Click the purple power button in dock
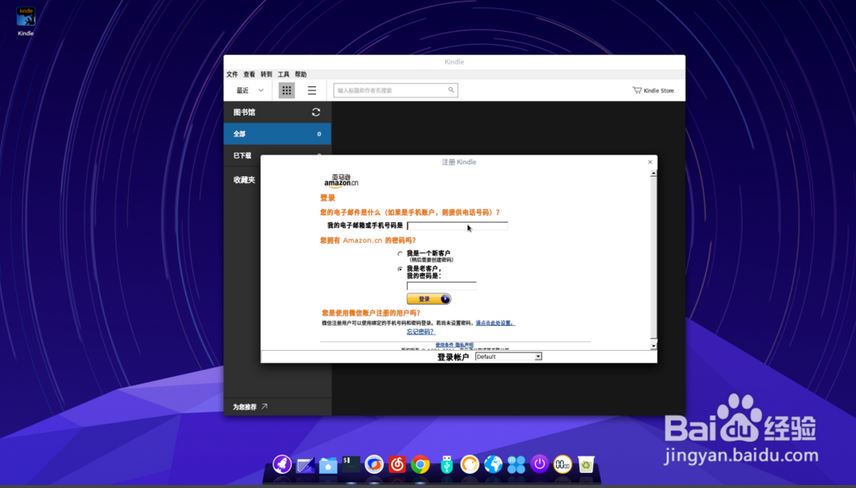Viewport: 856px width, 488px height. pos(539,465)
